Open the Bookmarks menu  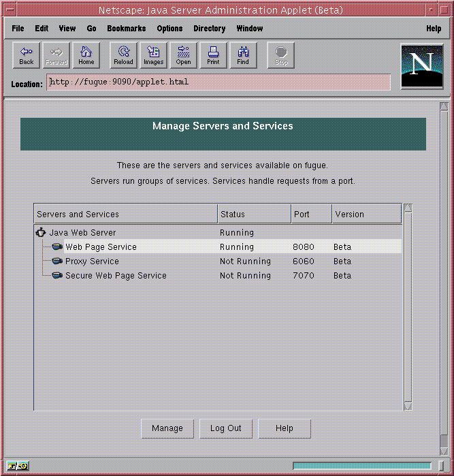[126, 28]
